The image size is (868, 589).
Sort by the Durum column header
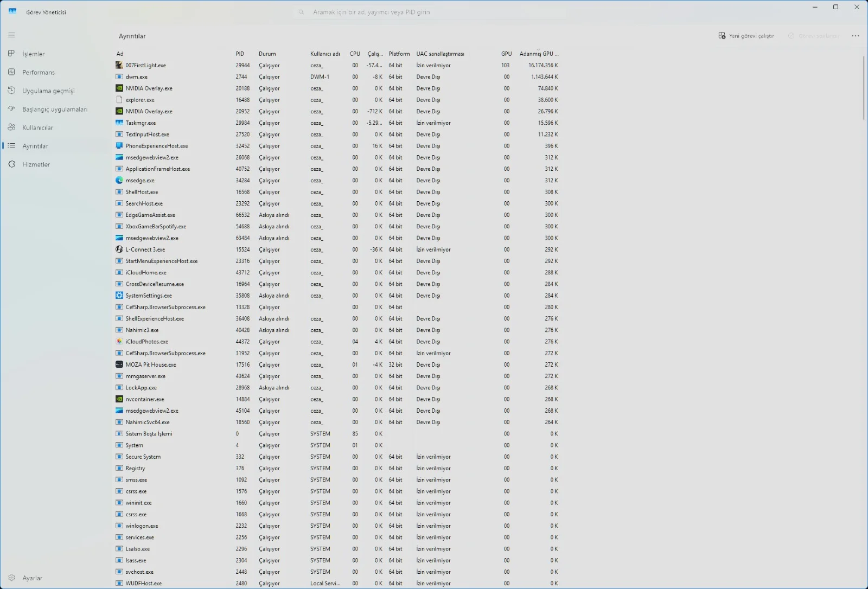click(267, 54)
